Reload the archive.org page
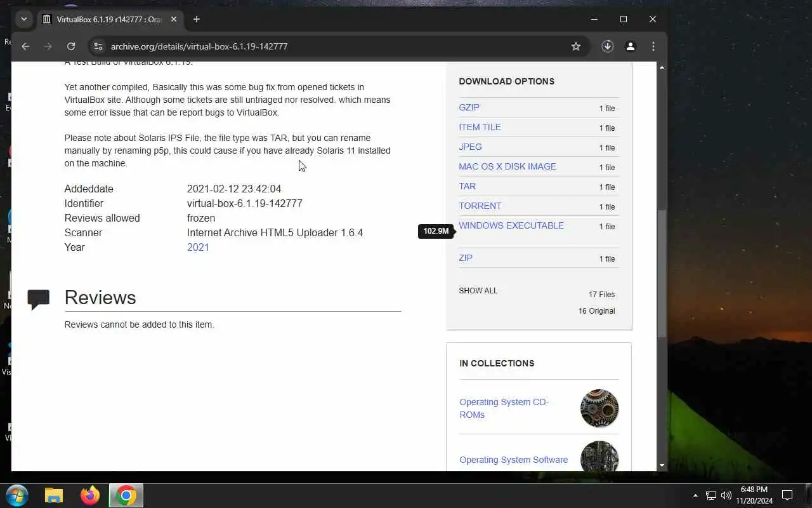 pos(71,46)
